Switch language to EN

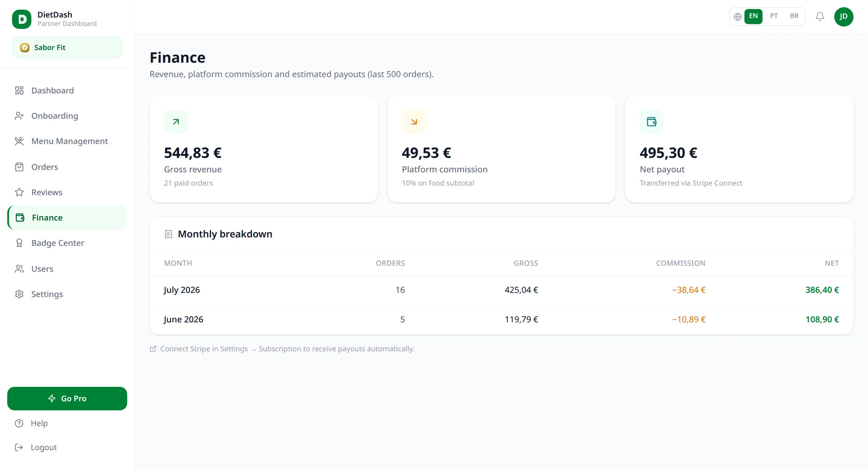[x=753, y=16]
